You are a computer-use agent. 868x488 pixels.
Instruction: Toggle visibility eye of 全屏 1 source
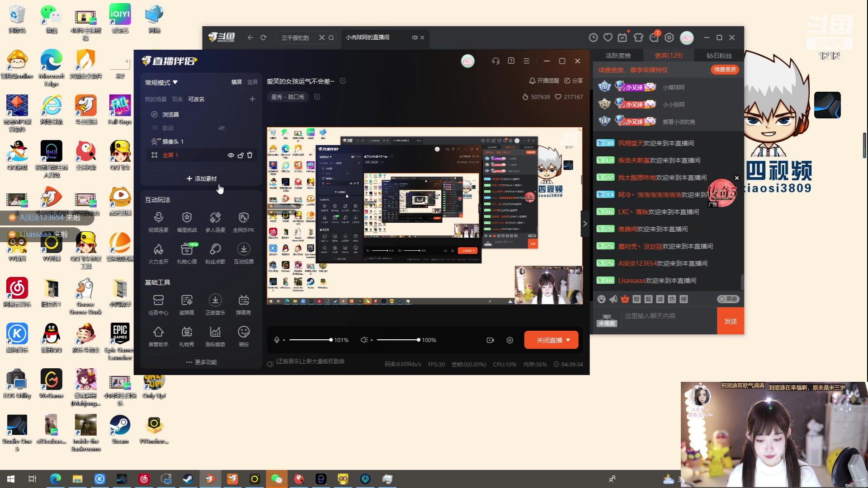(x=231, y=155)
